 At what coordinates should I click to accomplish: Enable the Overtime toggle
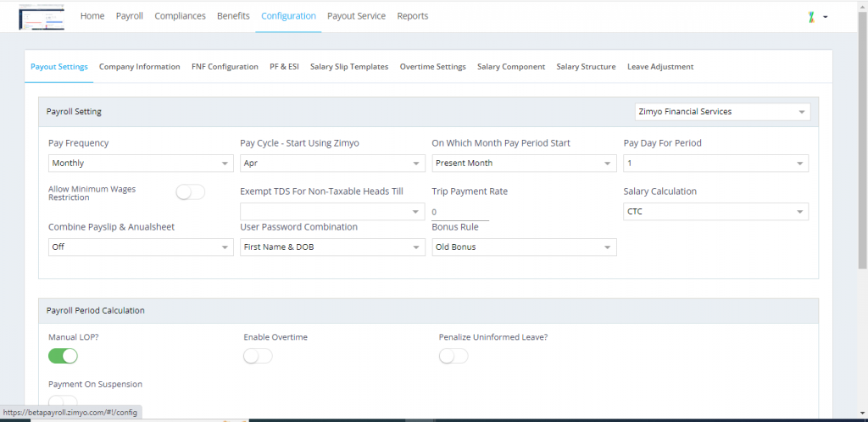coord(258,357)
